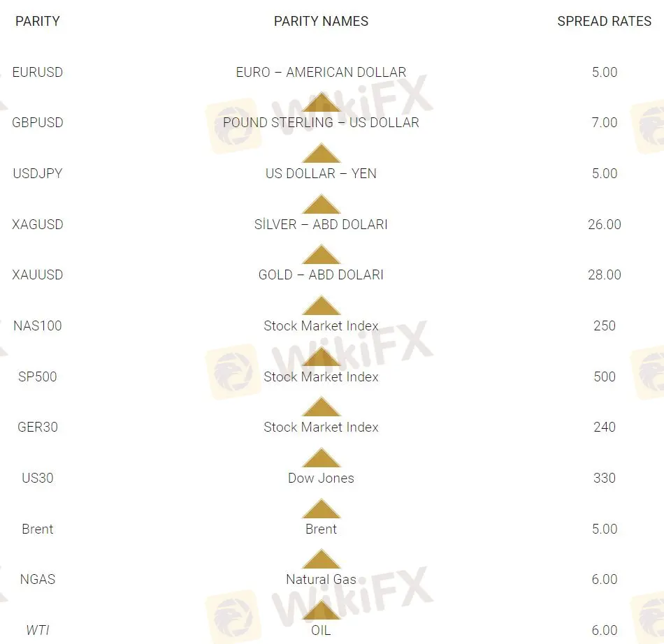Click the gold triangle above US DOLLAR – YEN
664x644 pixels.
pyautogui.click(x=321, y=154)
